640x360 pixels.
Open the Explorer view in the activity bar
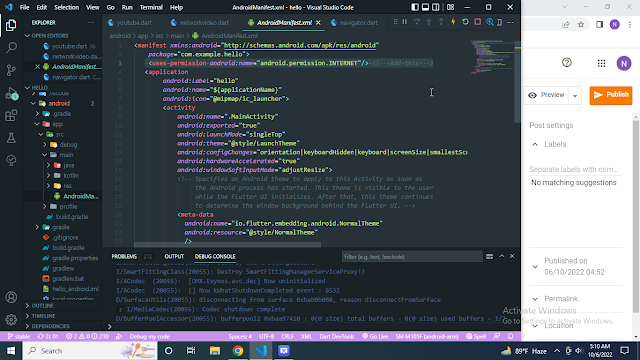pyautogui.click(x=11, y=25)
